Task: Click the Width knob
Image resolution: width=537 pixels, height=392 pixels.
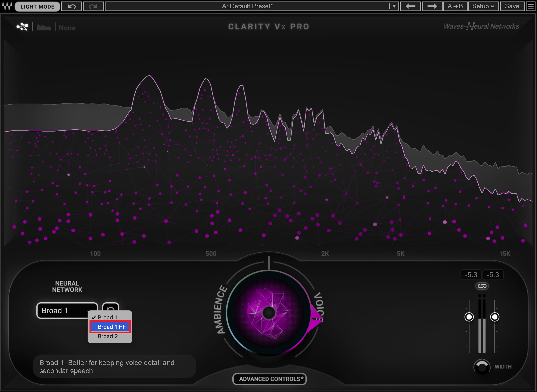Action: click(482, 367)
